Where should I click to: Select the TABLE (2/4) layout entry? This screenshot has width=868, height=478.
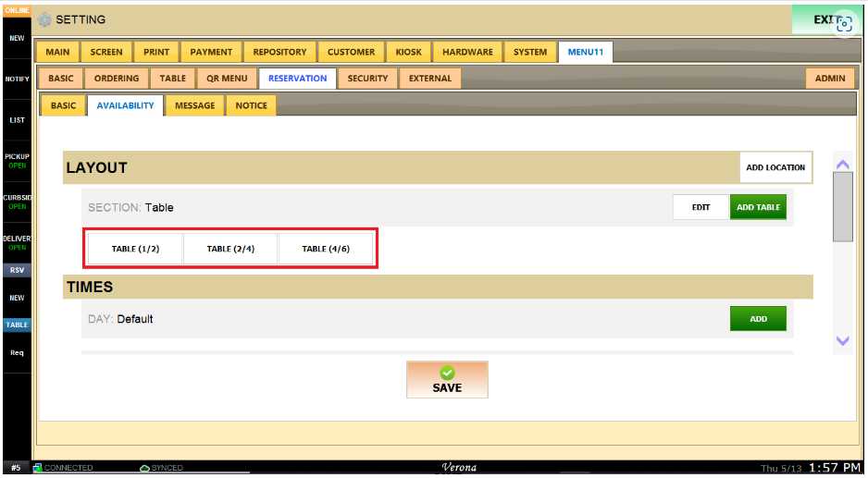pos(230,249)
